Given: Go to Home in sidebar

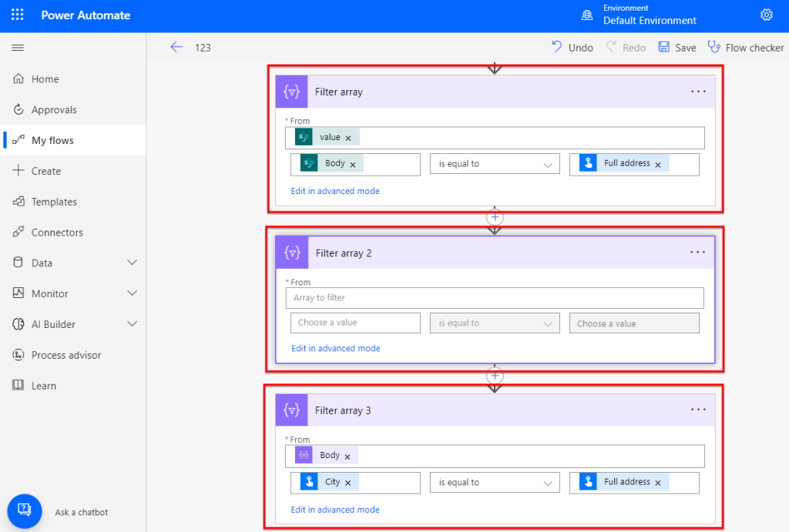Looking at the screenshot, I should (73, 79).
